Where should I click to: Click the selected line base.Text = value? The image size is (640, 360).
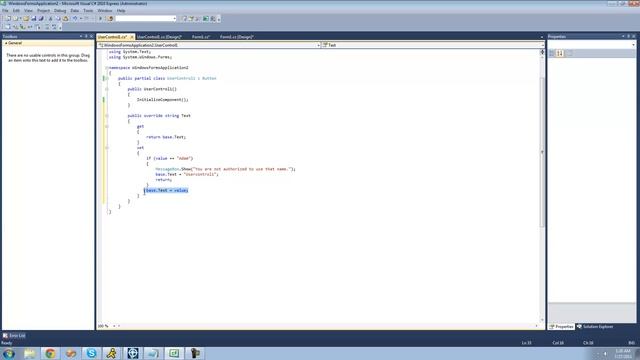[x=167, y=190]
